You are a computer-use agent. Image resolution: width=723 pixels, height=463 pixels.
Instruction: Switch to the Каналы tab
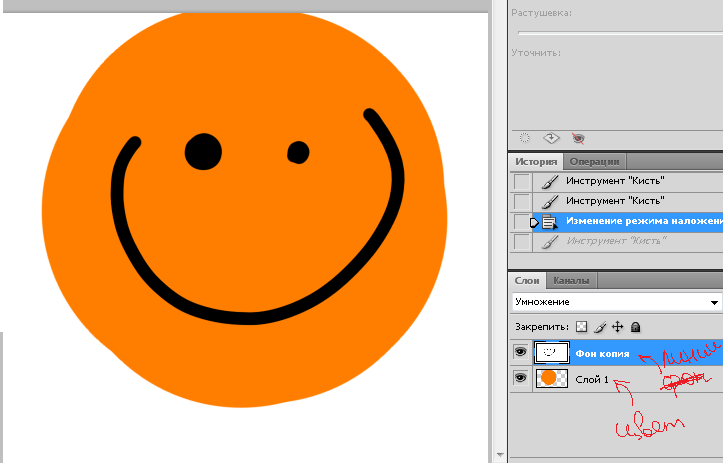tap(571, 281)
